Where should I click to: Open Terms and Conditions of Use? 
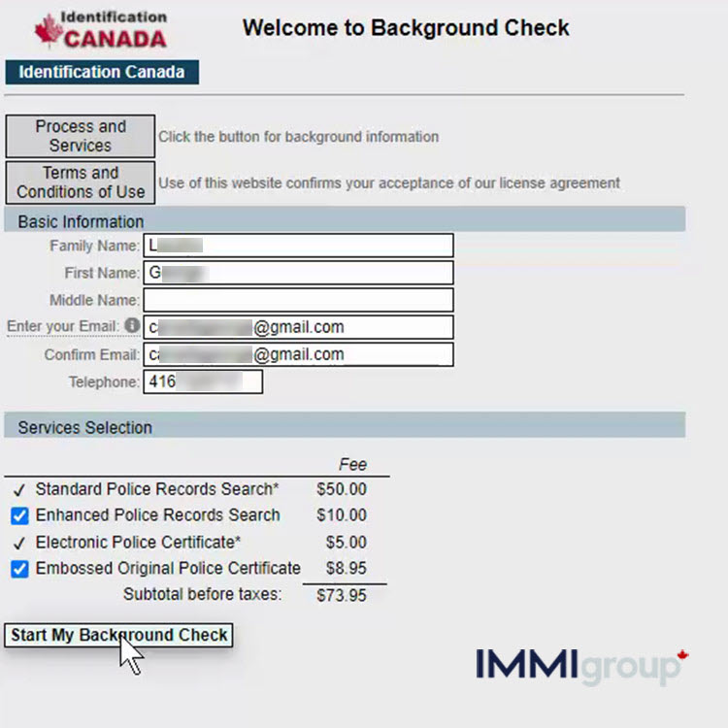click(81, 182)
